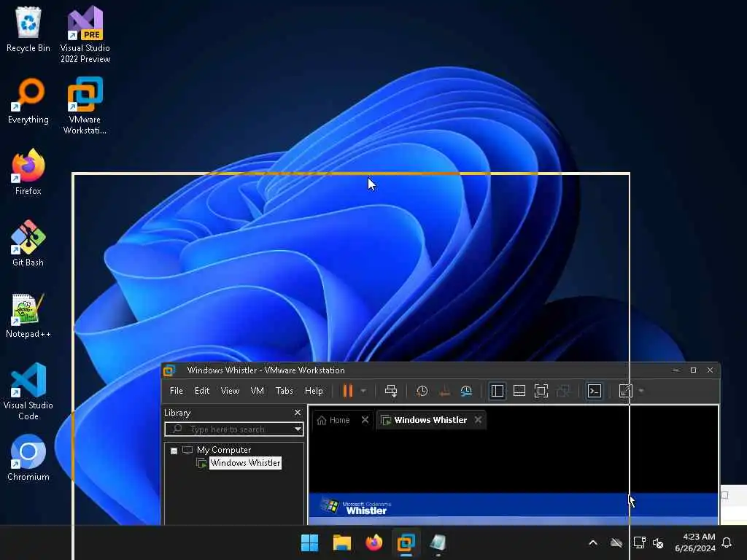Viewport: 747px width, 560px height.
Task: Show hidden system tray icons chevron
Action: [x=593, y=542]
